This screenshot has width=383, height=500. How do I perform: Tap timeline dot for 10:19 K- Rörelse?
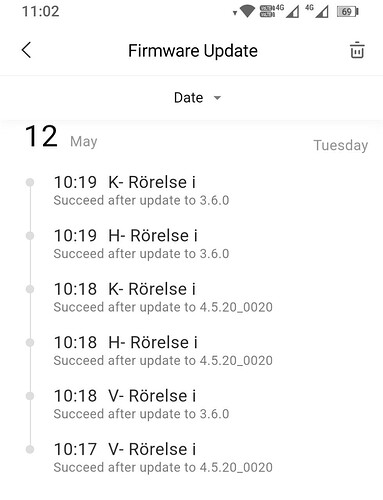point(30,182)
